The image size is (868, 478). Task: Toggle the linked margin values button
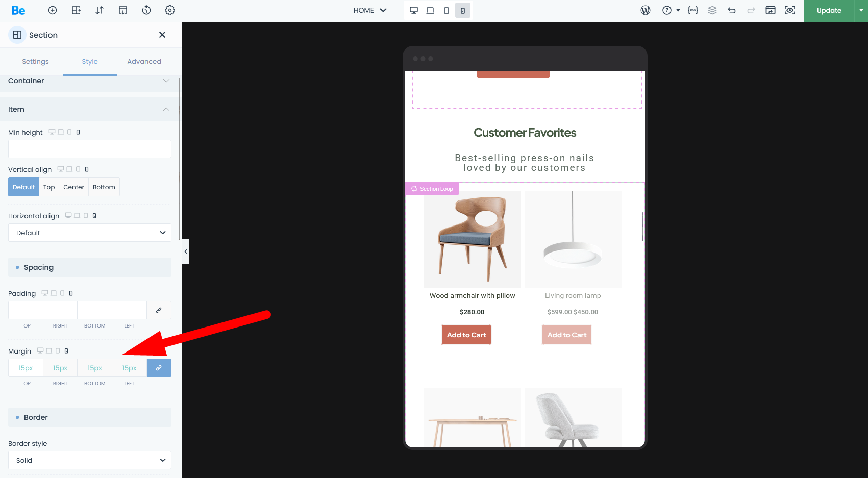[x=159, y=368]
